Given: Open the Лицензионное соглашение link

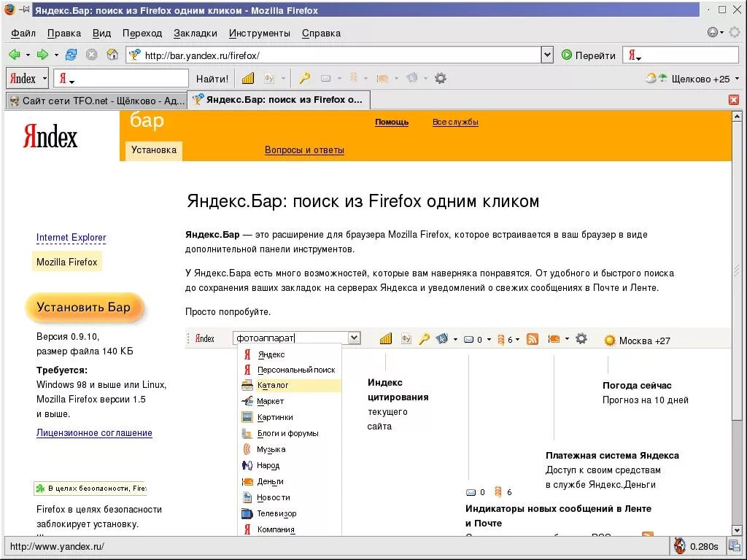Looking at the screenshot, I should tap(94, 433).
